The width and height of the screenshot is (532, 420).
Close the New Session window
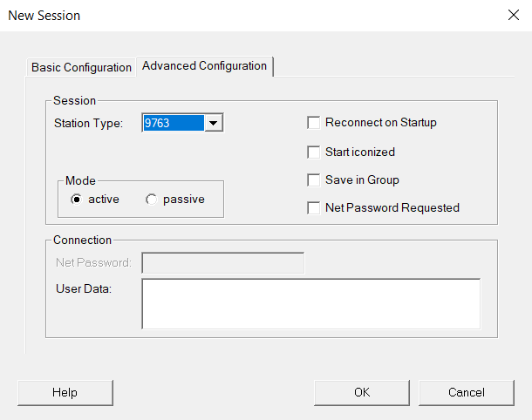(514, 15)
